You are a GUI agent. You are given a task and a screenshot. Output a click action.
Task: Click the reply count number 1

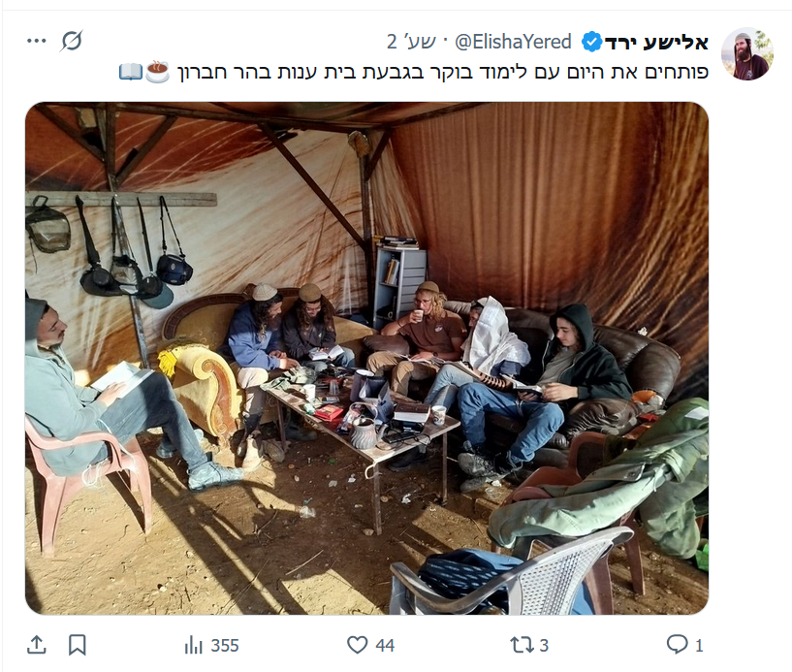point(699,645)
